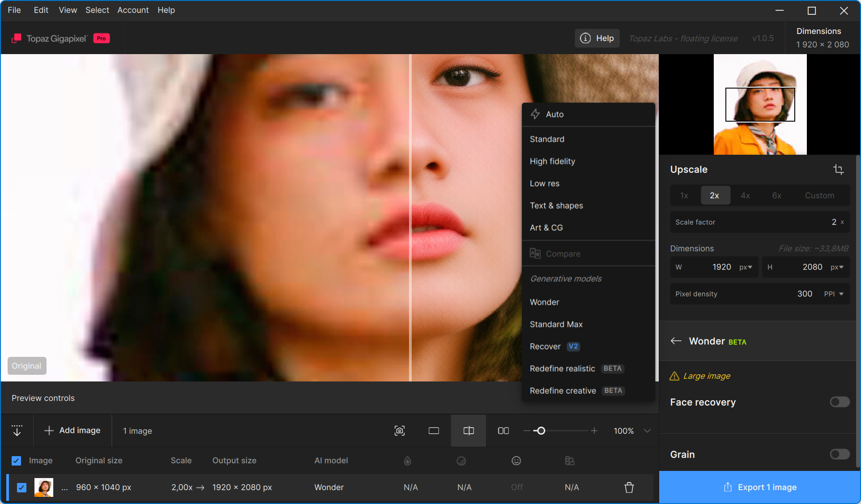The width and height of the screenshot is (861, 504).
Task: Click the crop tool icon
Action: click(838, 169)
